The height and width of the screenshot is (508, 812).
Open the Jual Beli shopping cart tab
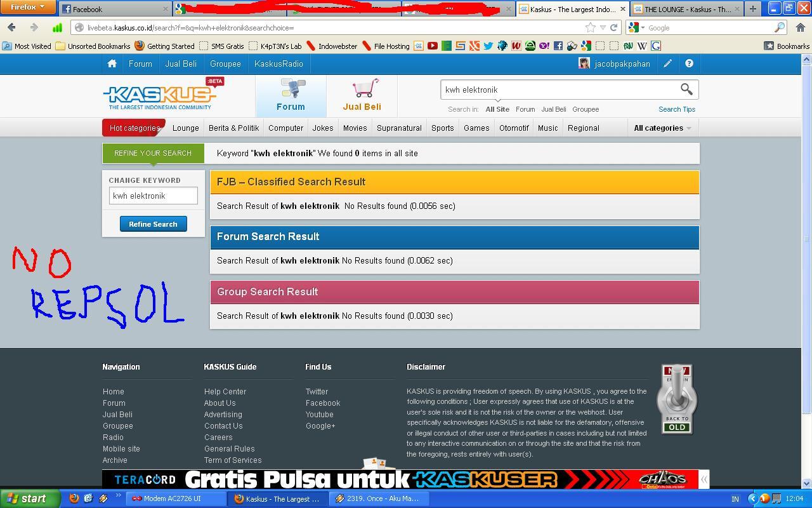pos(362,95)
